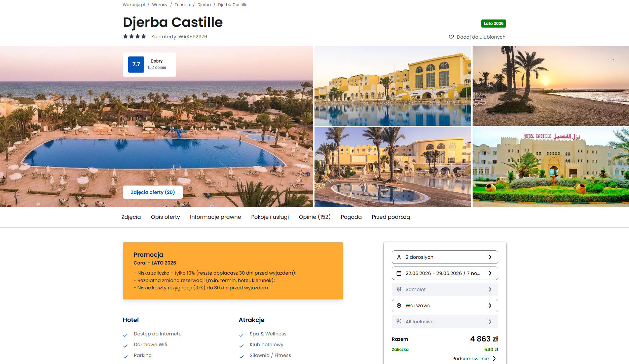
Task: Click the person icon beside 2 dorosłych
Action: [399, 257]
